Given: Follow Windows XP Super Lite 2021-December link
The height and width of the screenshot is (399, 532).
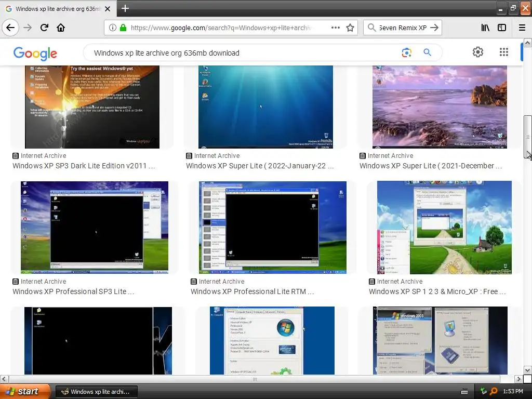Looking at the screenshot, I should tap(431, 166).
